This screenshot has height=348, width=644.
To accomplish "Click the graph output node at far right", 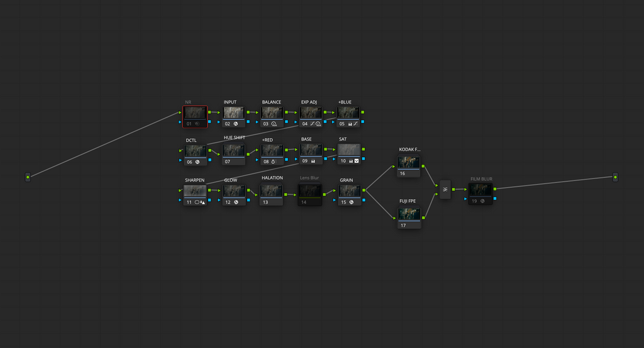I will [615, 177].
